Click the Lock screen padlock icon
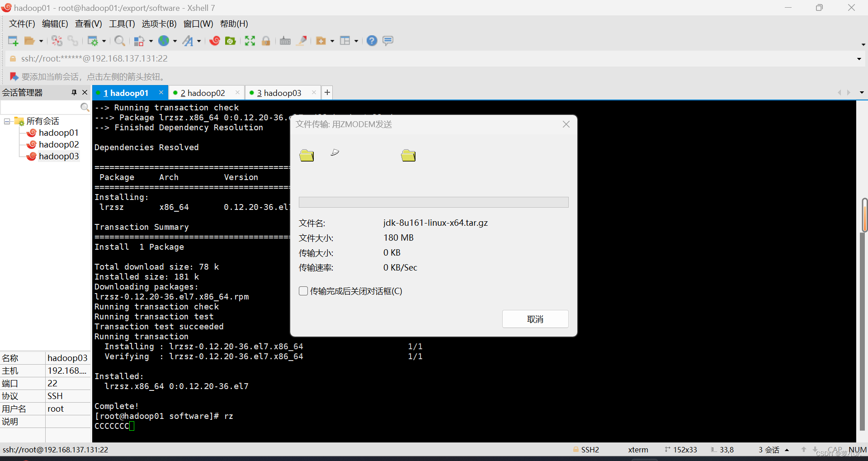The width and height of the screenshot is (868, 461). (266, 41)
